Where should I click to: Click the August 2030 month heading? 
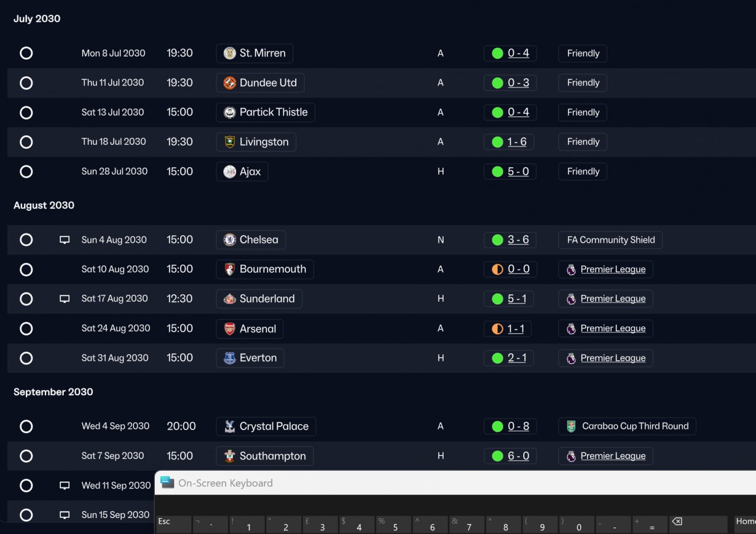click(x=44, y=206)
